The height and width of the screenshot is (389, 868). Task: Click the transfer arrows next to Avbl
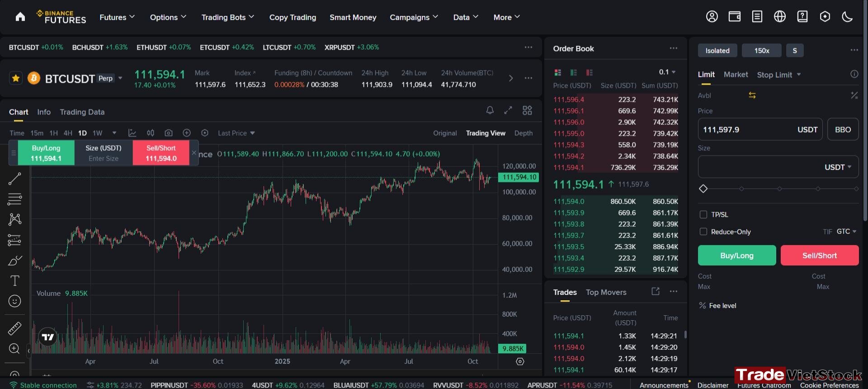[752, 95]
